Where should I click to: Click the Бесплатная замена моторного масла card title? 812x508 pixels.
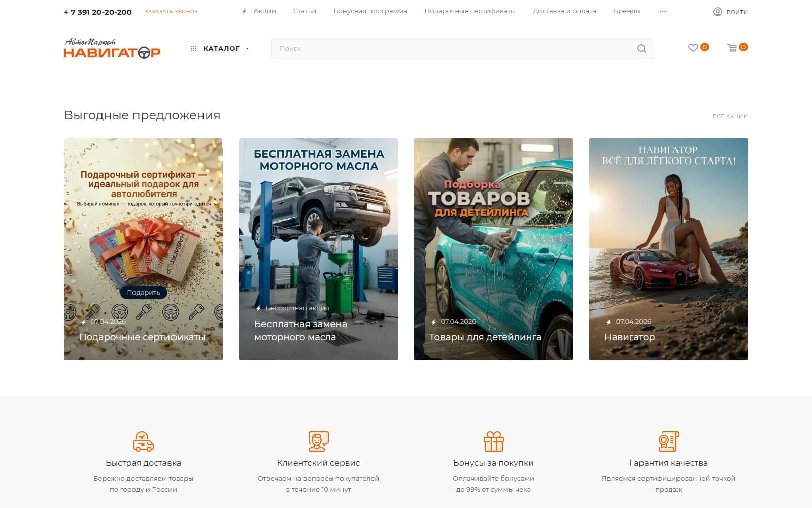300,331
